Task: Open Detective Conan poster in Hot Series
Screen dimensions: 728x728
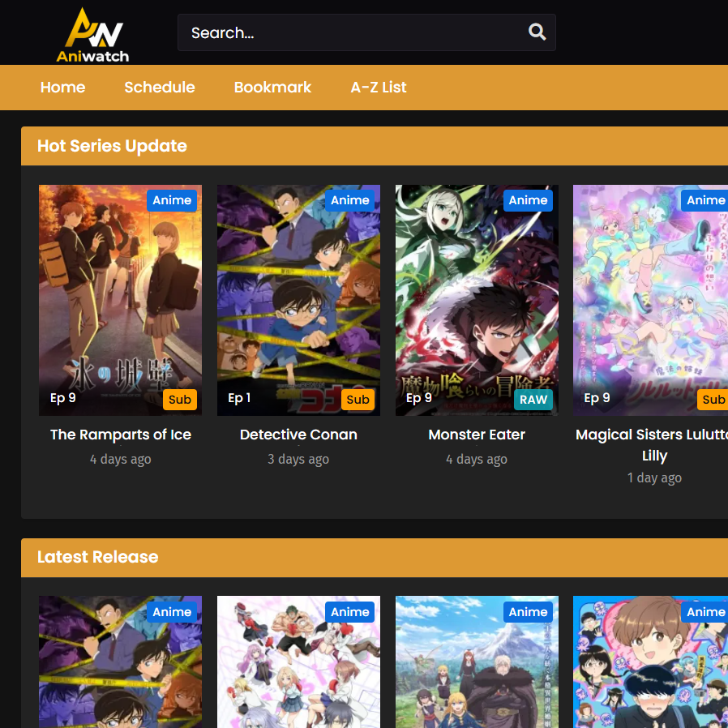Action: [x=298, y=300]
